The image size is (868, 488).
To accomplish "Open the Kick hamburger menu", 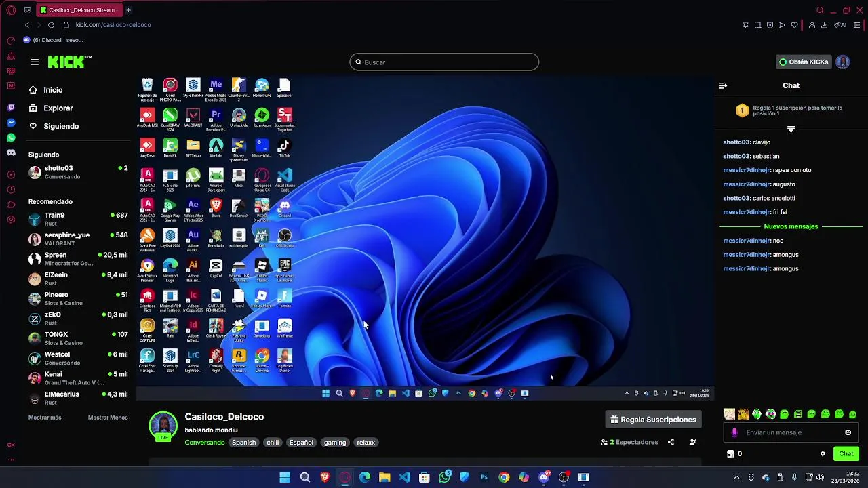I will [x=35, y=62].
